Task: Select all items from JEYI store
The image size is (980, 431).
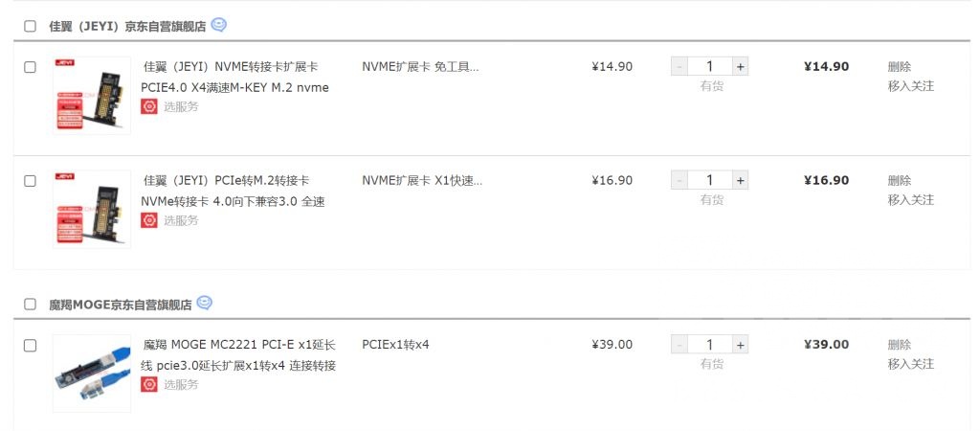Action: (x=30, y=27)
